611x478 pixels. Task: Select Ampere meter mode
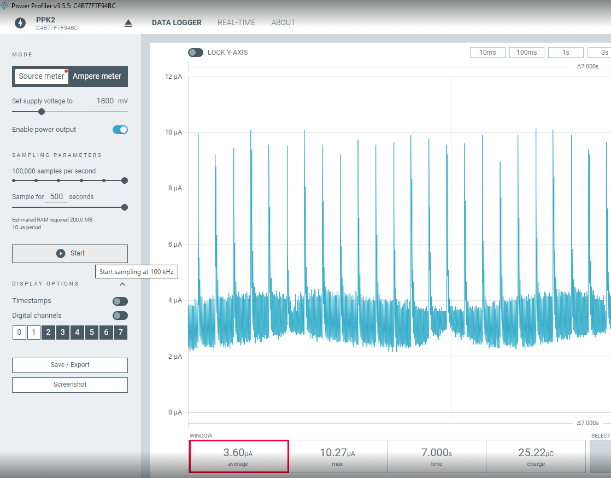pos(98,76)
